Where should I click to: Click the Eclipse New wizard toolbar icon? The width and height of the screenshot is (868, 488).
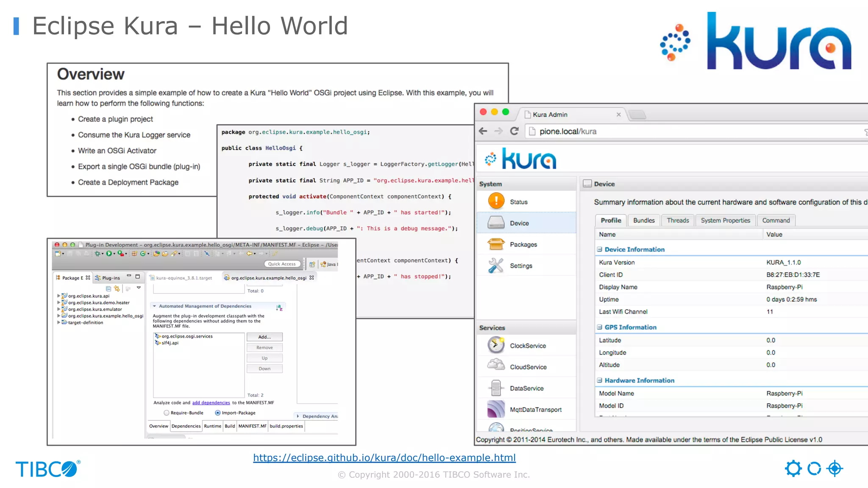[58, 254]
